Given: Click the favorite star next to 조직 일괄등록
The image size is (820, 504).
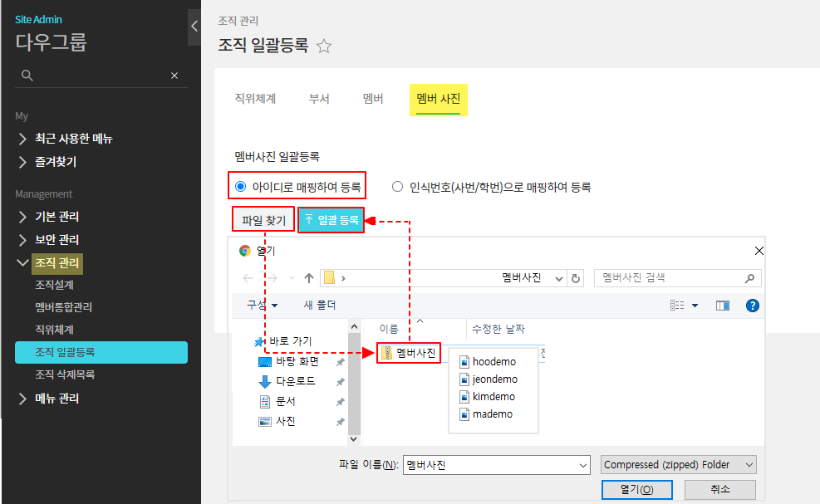Looking at the screenshot, I should coord(324,46).
